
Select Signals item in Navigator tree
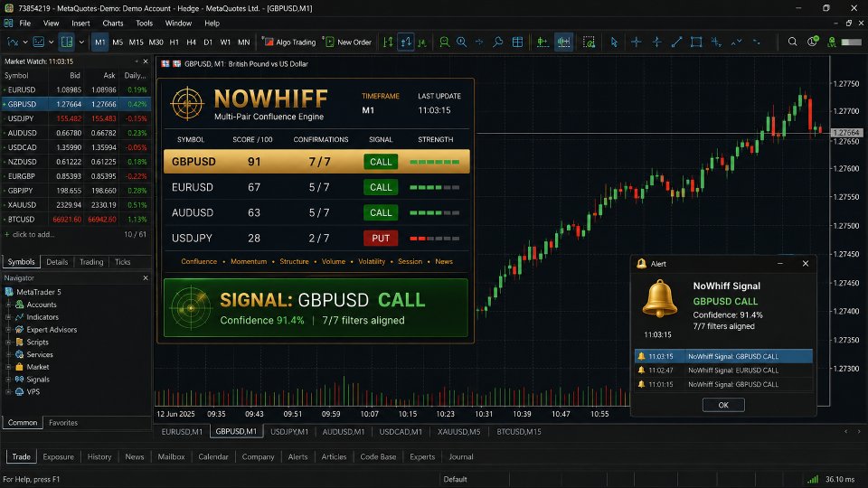38,380
